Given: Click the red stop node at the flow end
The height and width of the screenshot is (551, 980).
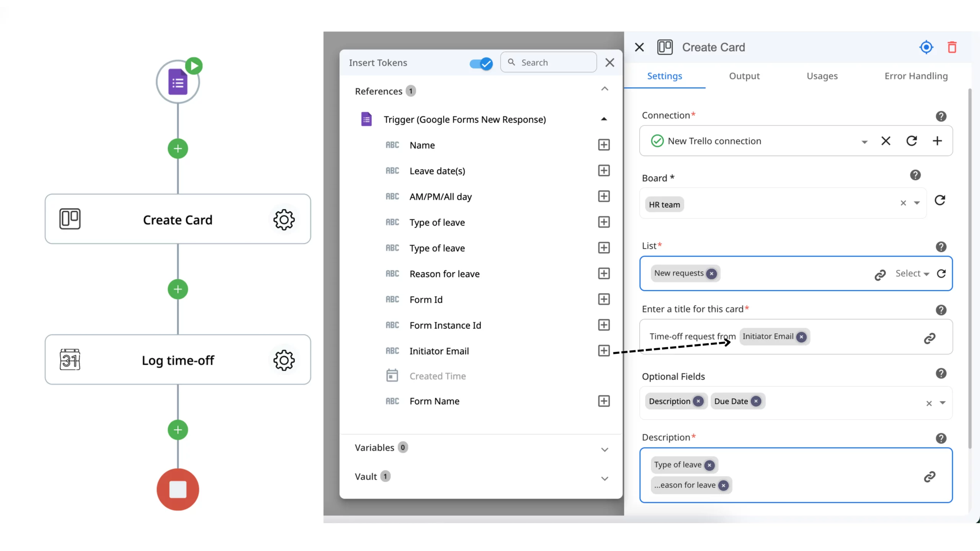Looking at the screenshot, I should pyautogui.click(x=178, y=489).
